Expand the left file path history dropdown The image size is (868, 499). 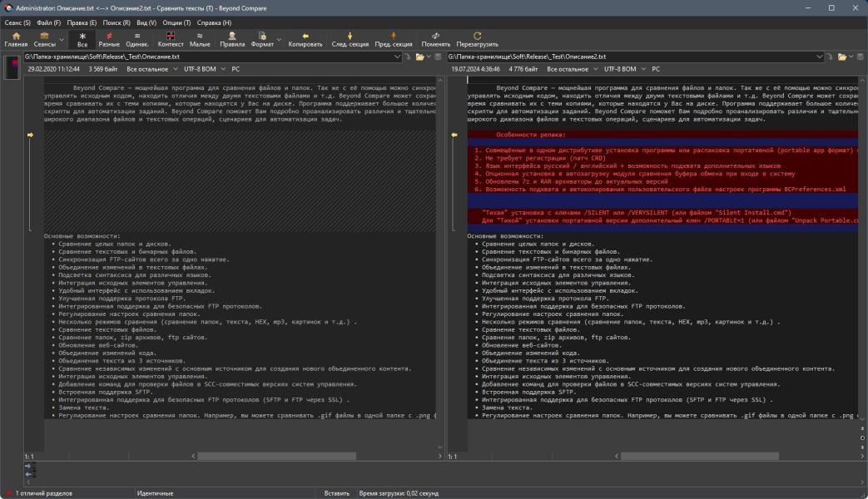tap(397, 57)
